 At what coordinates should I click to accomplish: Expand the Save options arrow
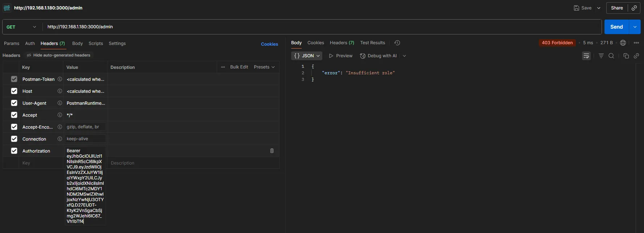(599, 8)
